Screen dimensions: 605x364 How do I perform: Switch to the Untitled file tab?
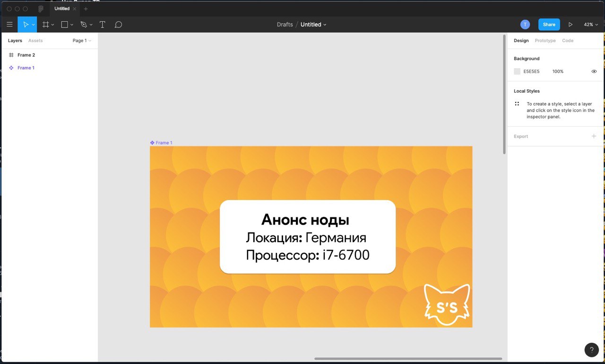62,9
